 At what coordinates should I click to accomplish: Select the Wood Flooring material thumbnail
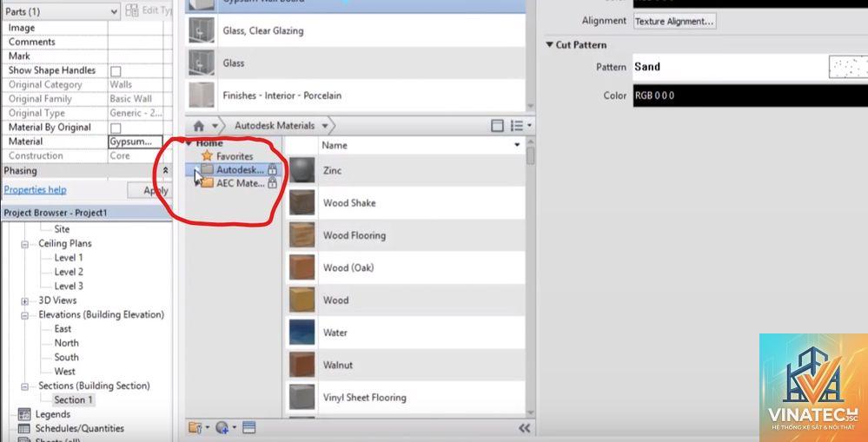pyautogui.click(x=302, y=235)
